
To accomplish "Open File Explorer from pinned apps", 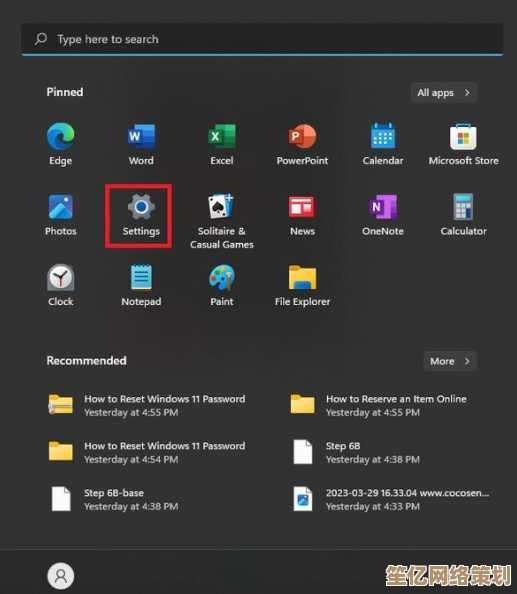I will pos(302,285).
